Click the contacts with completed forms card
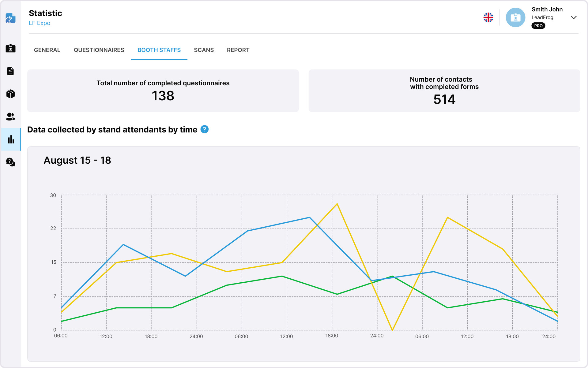 tap(444, 91)
